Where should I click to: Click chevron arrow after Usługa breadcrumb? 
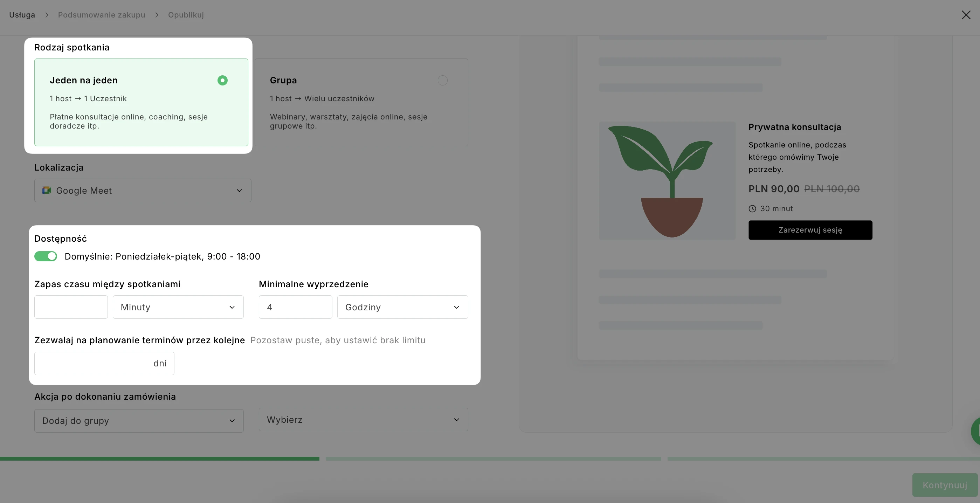(x=47, y=15)
